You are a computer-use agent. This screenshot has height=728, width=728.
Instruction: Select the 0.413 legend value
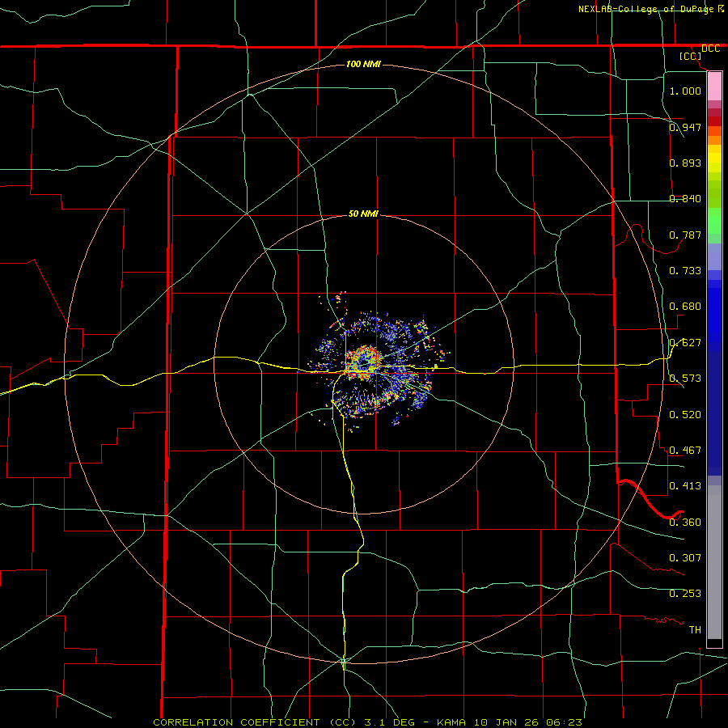pyautogui.click(x=685, y=485)
